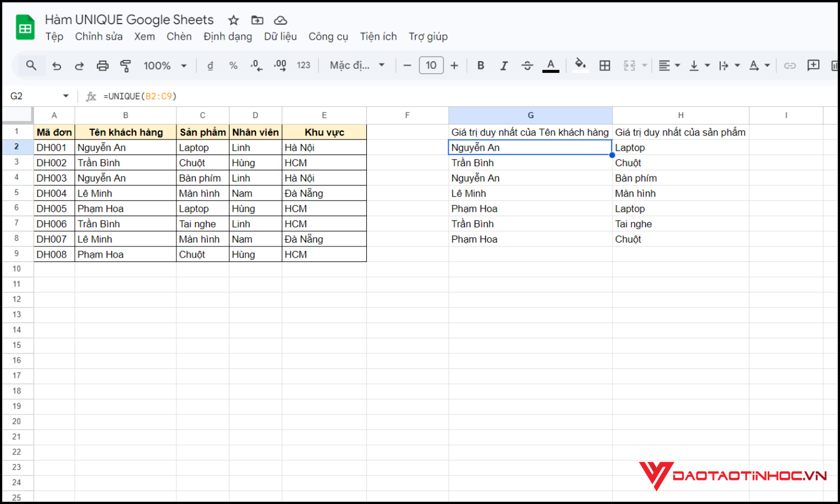Toggle strikethrough formatting

pos(527,65)
